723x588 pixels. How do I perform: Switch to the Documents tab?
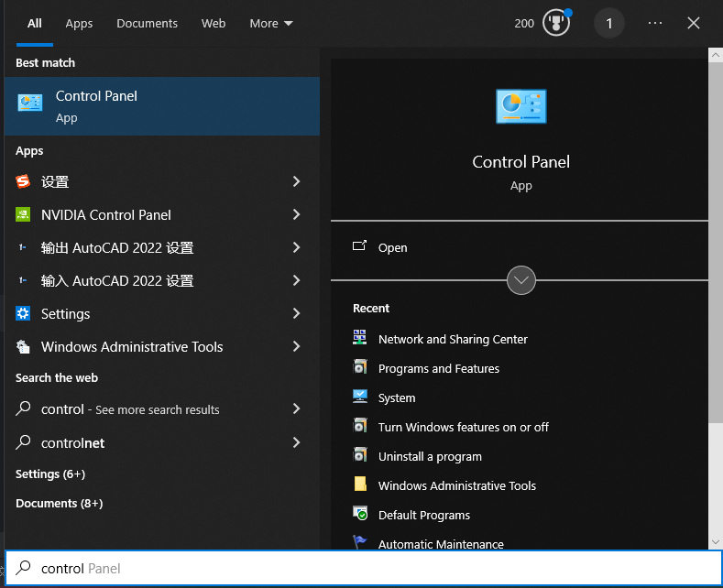pyautogui.click(x=147, y=23)
